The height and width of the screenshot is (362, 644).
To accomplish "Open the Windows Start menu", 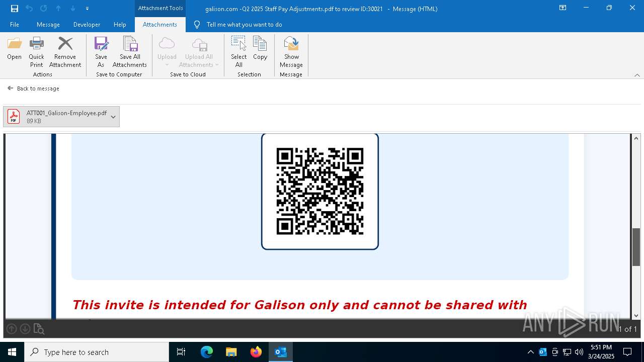I will click(x=12, y=352).
